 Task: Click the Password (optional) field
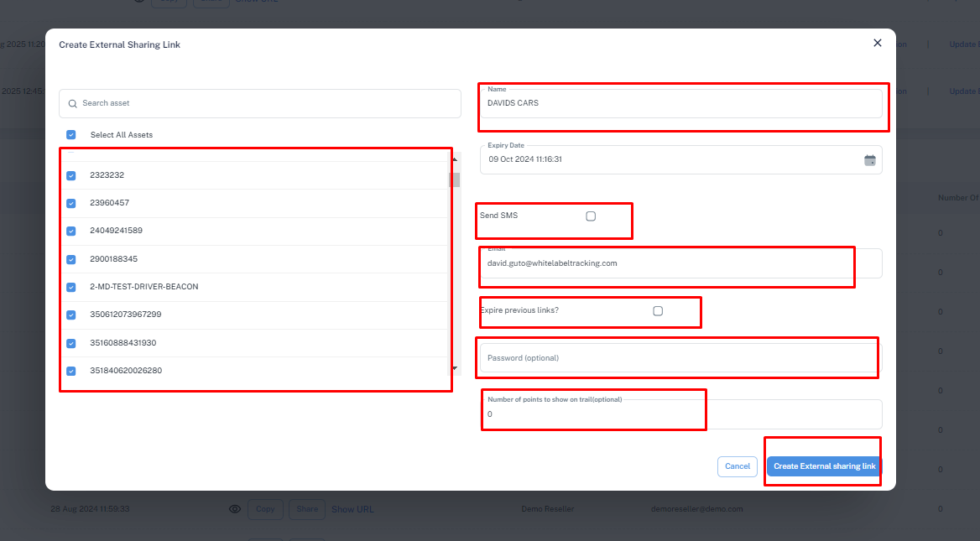click(x=681, y=358)
